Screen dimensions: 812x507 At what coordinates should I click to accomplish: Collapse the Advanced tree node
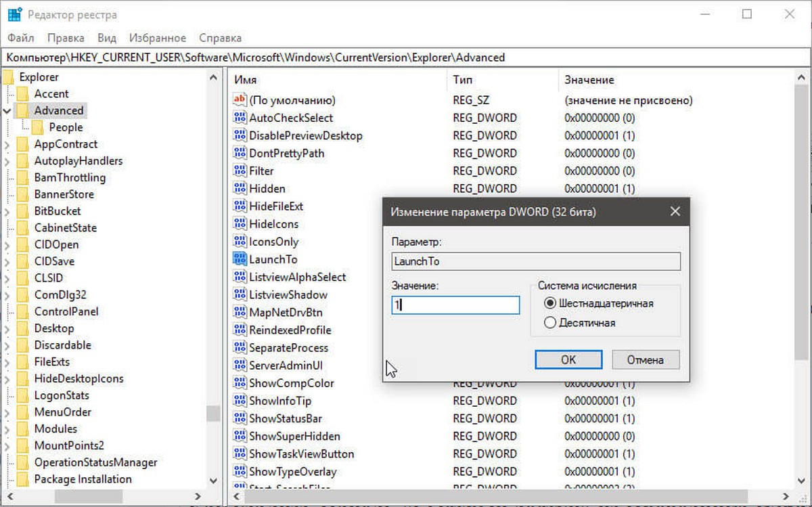pyautogui.click(x=7, y=110)
